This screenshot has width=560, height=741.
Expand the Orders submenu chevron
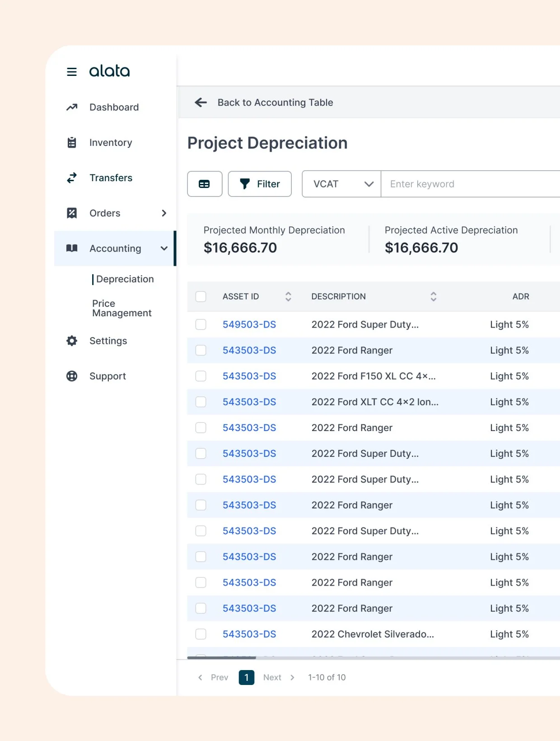click(x=164, y=213)
